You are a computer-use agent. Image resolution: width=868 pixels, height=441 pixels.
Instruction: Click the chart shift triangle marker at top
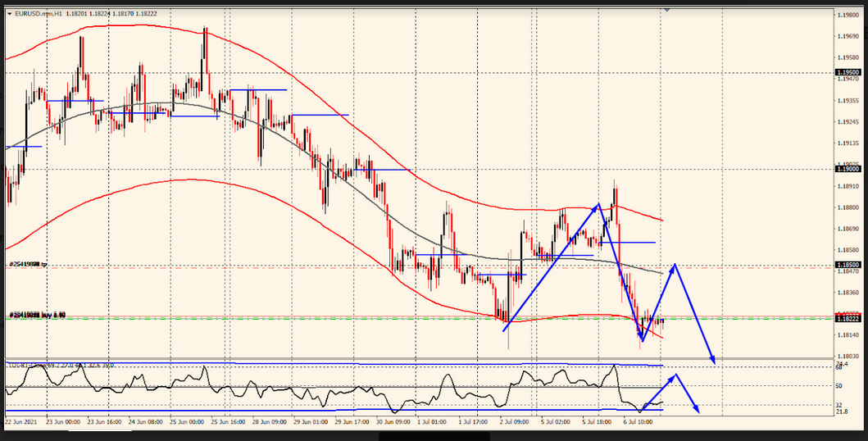666,10
